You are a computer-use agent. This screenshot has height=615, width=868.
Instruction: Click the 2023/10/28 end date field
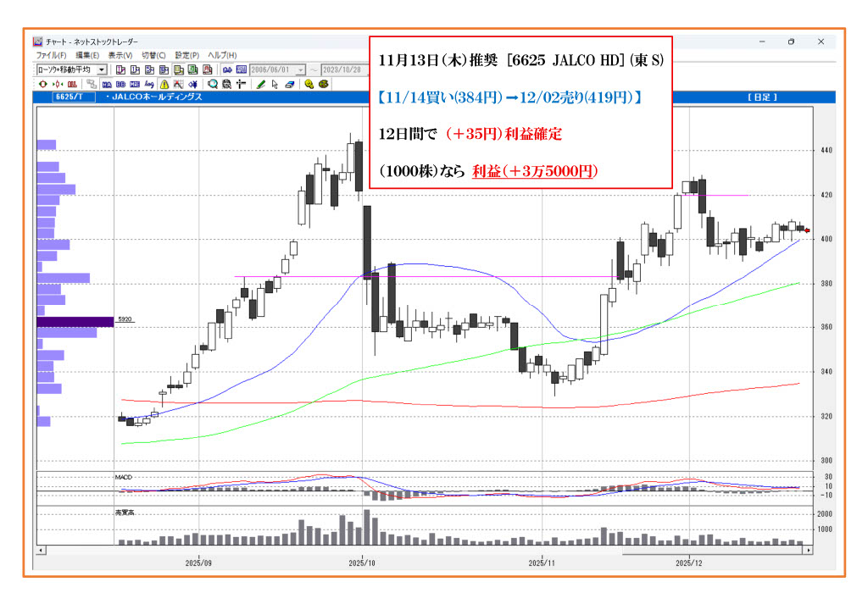pyautogui.click(x=341, y=69)
